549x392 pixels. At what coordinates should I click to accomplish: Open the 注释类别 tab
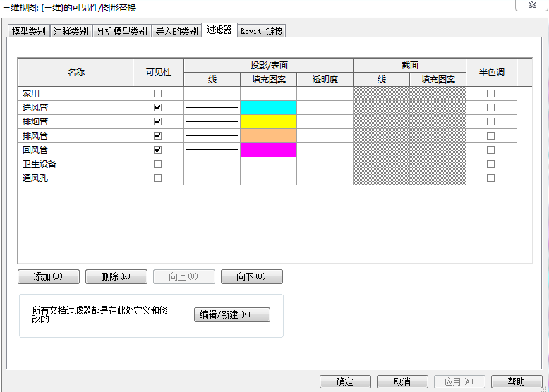tap(71, 31)
